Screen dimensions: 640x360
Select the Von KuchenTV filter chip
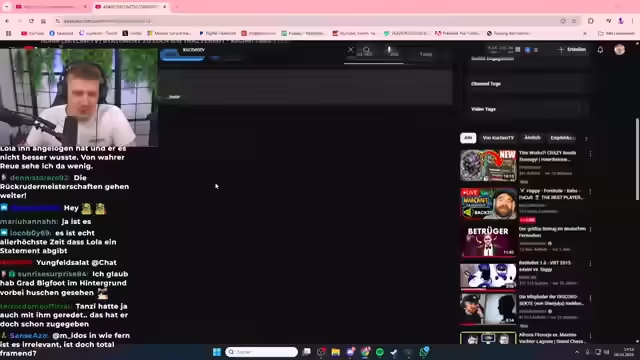click(x=498, y=138)
